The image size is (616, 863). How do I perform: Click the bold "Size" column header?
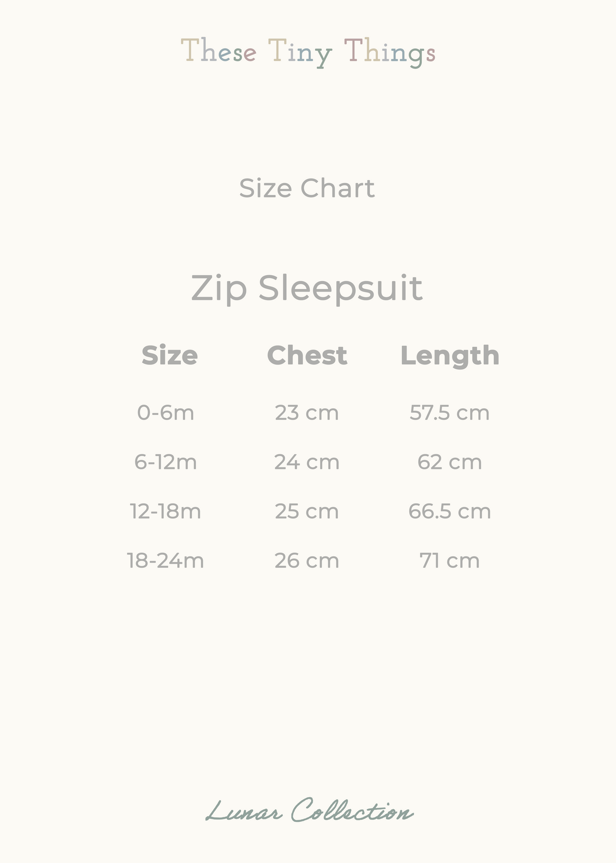point(170,355)
